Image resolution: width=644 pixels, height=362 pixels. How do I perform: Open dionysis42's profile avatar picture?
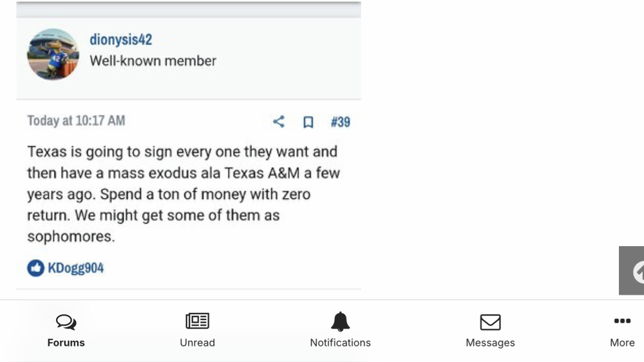(x=53, y=54)
